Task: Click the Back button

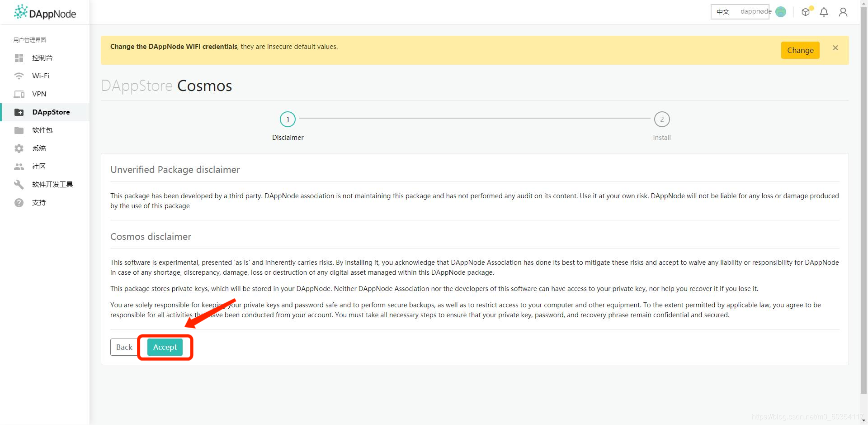Action: click(124, 347)
